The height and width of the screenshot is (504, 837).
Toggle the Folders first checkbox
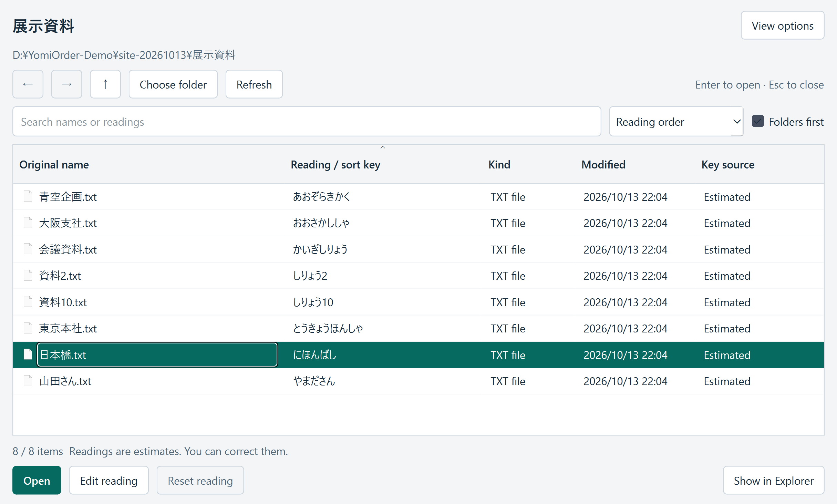point(758,121)
